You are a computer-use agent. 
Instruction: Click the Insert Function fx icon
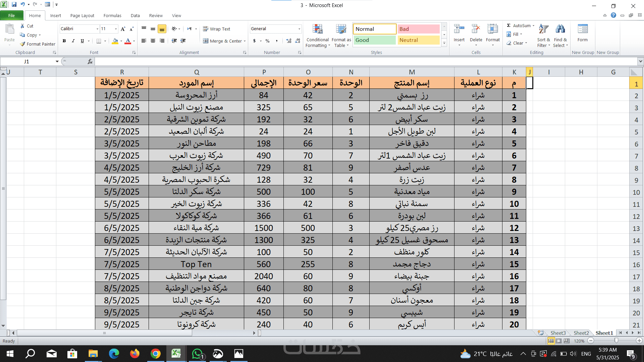click(x=90, y=61)
